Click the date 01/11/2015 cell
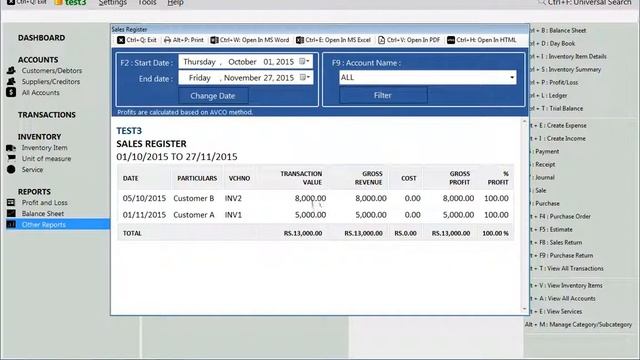The width and height of the screenshot is (640, 360). tap(144, 215)
